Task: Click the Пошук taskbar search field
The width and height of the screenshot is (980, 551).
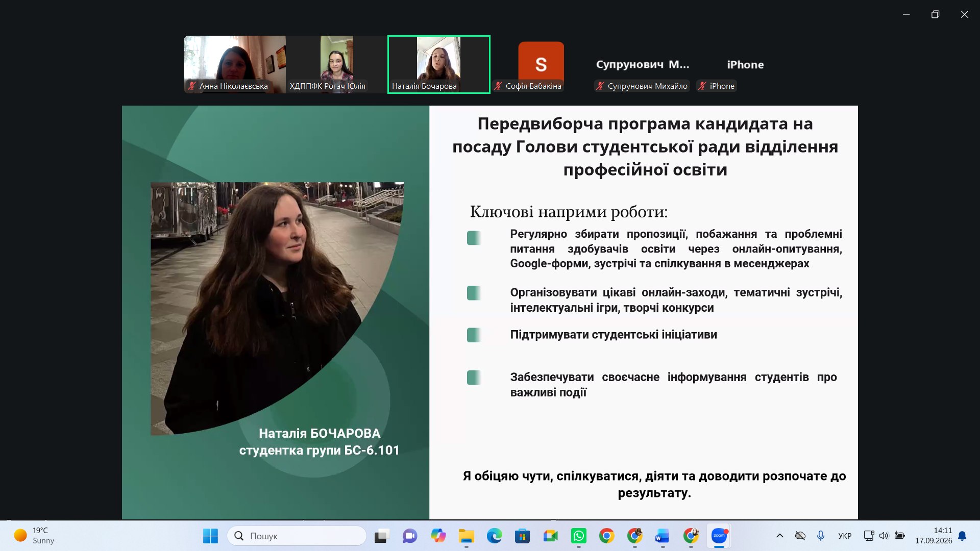Action: pyautogui.click(x=297, y=536)
